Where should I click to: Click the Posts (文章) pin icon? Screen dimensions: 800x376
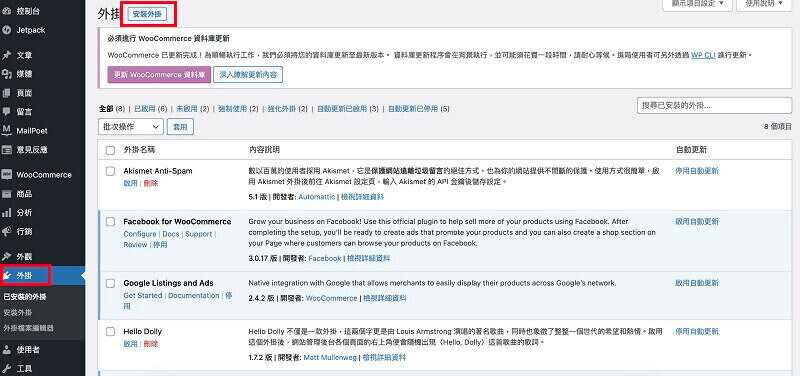tap(7, 55)
